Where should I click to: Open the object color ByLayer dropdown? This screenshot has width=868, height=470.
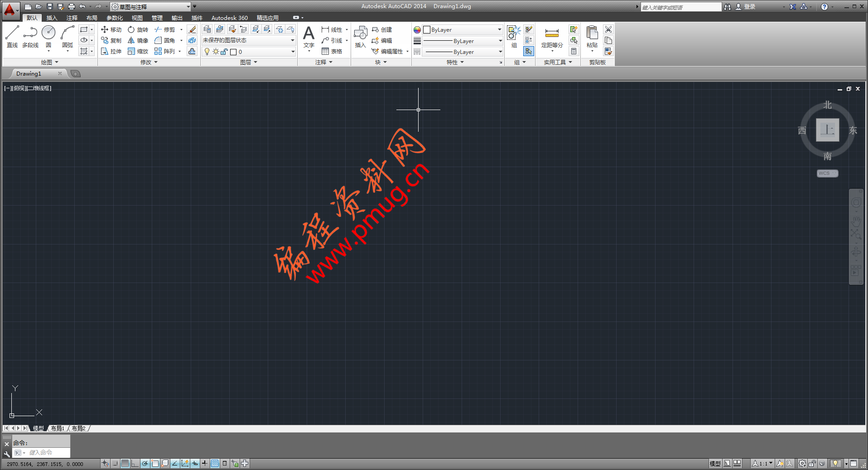pyautogui.click(x=463, y=29)
